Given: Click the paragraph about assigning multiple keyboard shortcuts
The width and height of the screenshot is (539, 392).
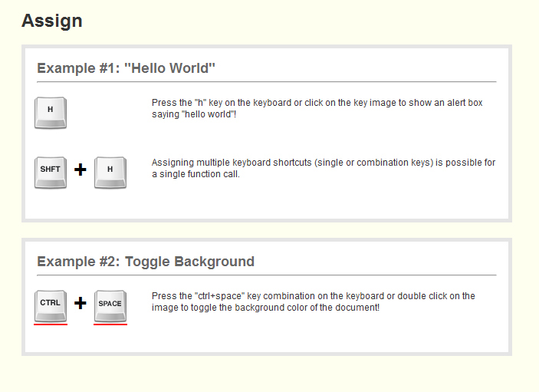Looking at the screenshot, I should pos(323,168).
